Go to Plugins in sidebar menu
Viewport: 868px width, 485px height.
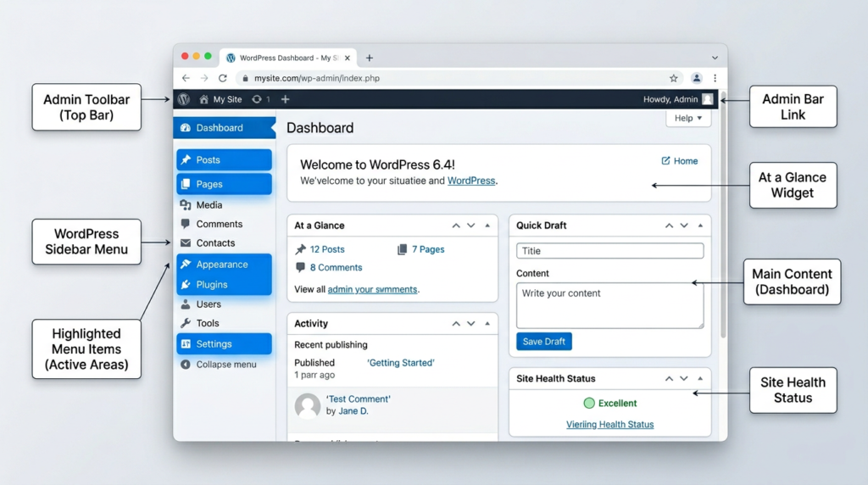point(224,285)
